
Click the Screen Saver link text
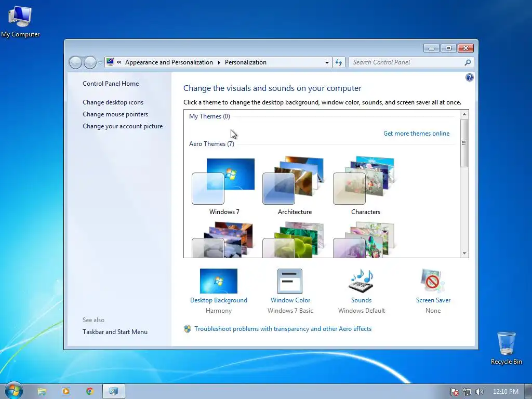[433, 300]
